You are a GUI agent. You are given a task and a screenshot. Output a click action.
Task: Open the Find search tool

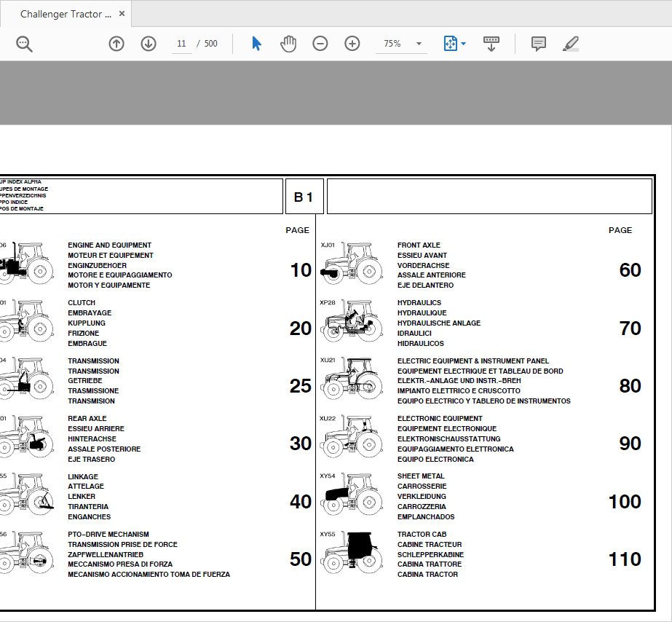tap(23, 43)
